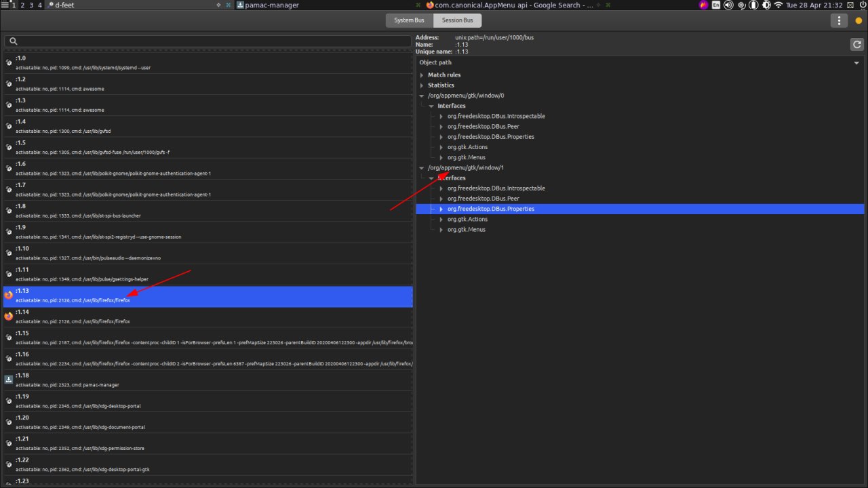This screenshot has height=488, width=868.
Task: Open the Object path column dropdown arrow
Action: click(x=857, y=63)
